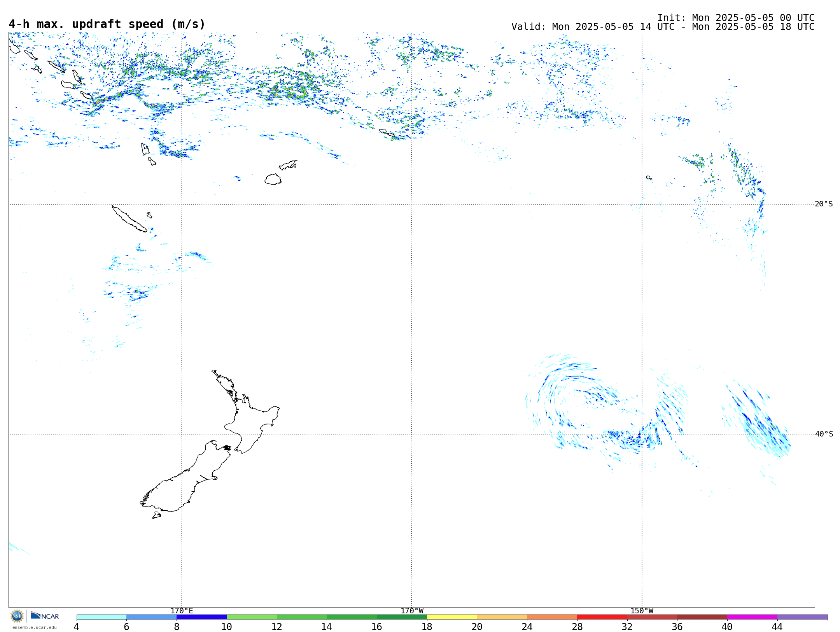
Task: Click the dark green 16-18 colorbar swatch
Action: click(x=402, y=617)
